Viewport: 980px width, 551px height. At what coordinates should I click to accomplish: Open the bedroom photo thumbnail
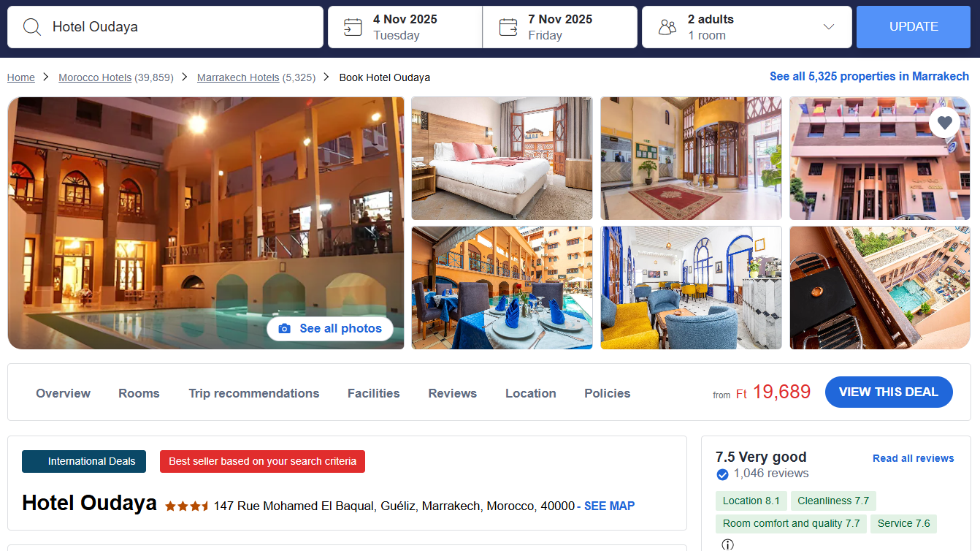coord(502,158)
